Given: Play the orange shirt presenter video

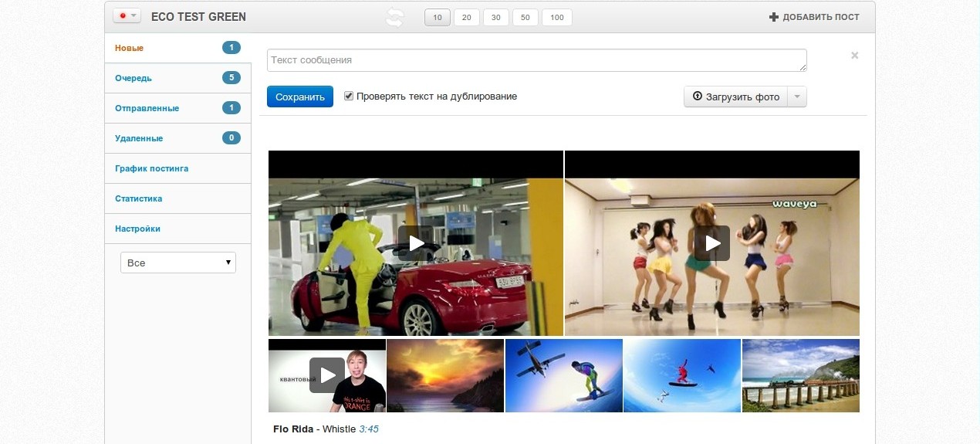Looking at the screenshot, I should [x=327, y=375].
